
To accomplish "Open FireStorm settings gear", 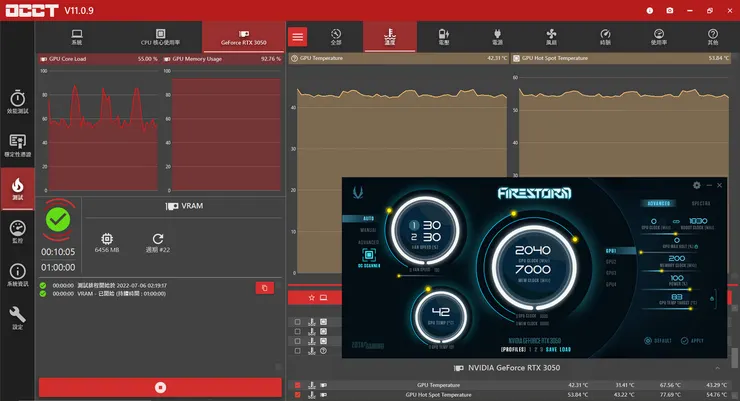I will pyautogui.click(x=697, y=185).
